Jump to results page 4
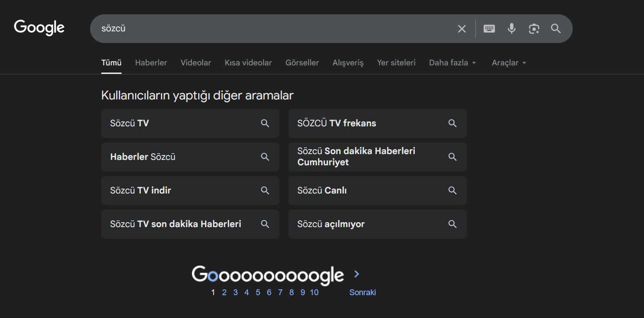 click(x=247, y=292)
